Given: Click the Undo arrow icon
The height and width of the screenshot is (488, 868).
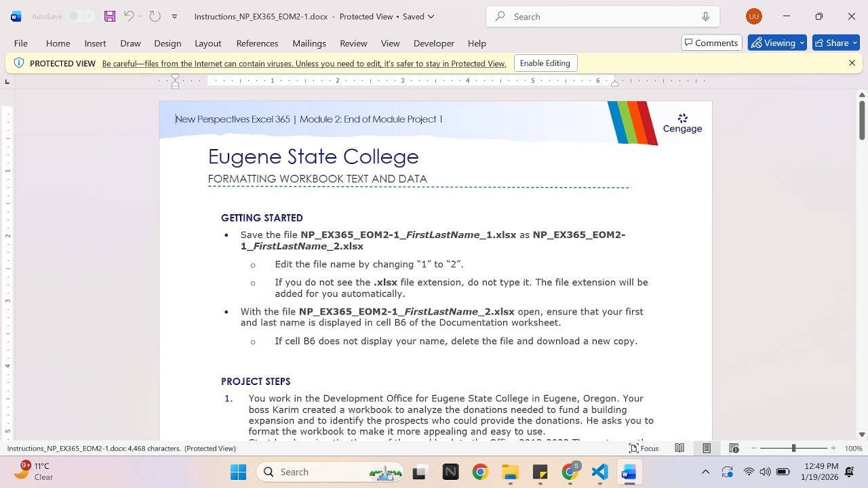Looking at the screenshot, I should click(128, 16).
